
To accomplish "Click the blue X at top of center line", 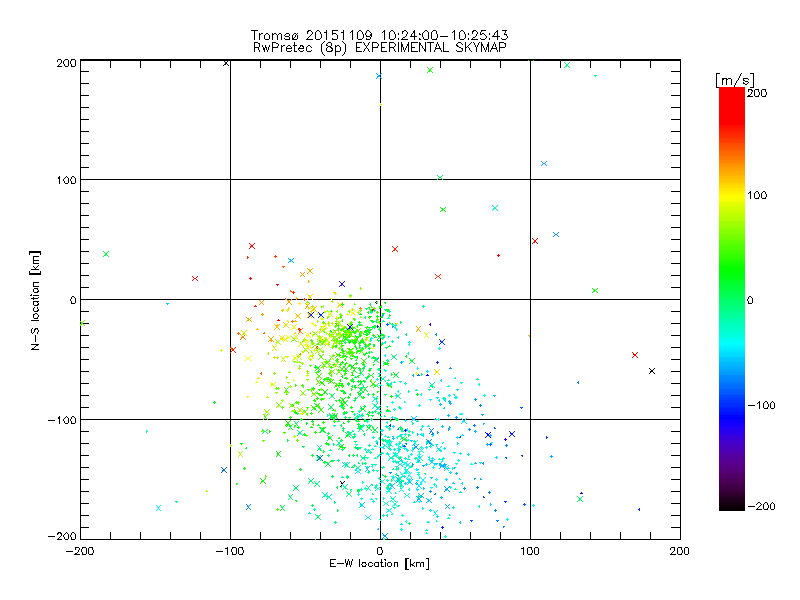I will [378, 76].
